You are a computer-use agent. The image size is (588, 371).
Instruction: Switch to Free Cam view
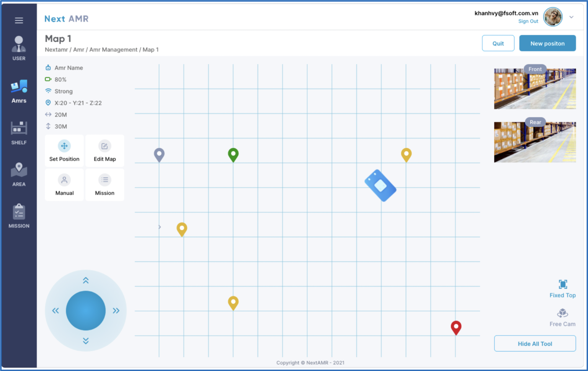(x=562, y=317)
